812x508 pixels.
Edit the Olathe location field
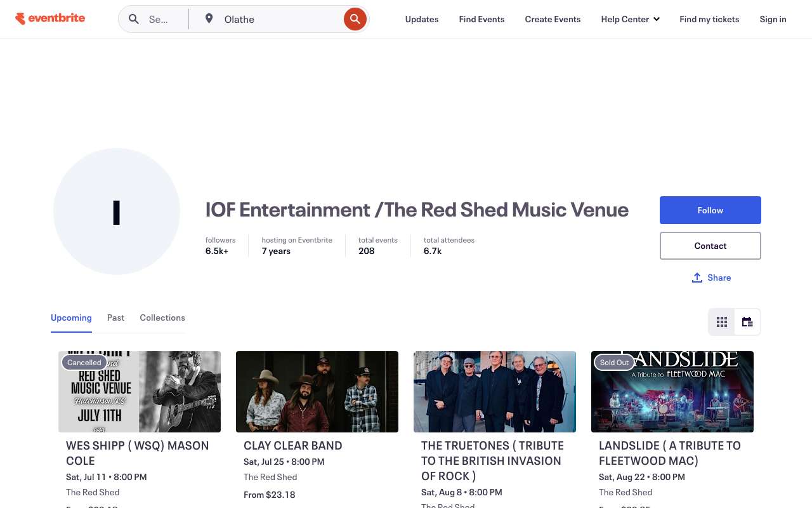click(x=279, y=19)
